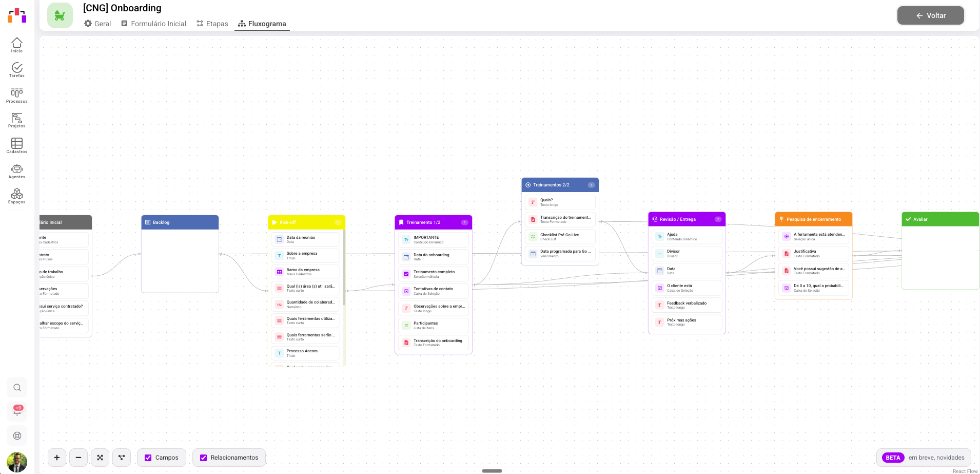Click the green process icon beside title
Image resolution: width=980 pixels, height=474 pixels.
pos(60,16)
